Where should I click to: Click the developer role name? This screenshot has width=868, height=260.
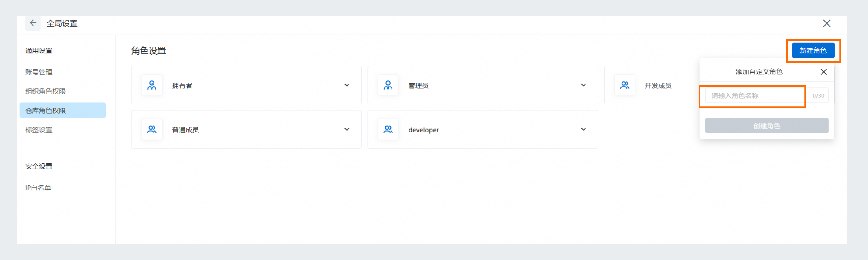pyautogui.click(x=424, y=130)
